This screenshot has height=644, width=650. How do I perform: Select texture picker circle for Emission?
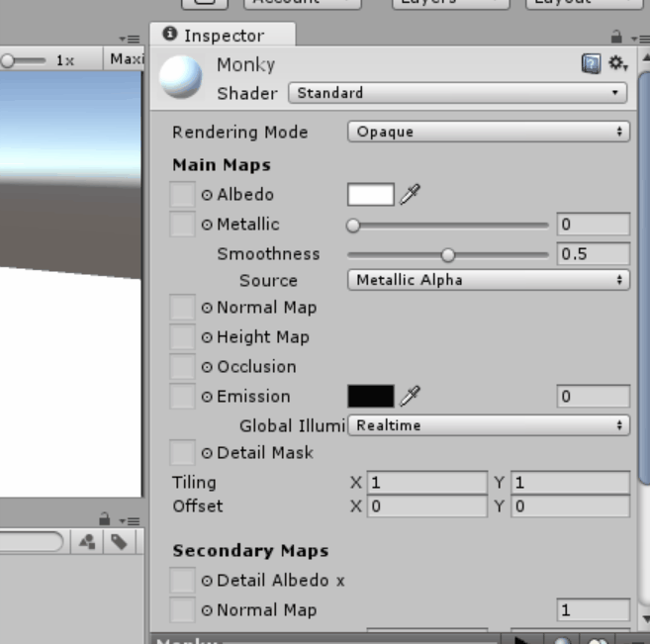[x=207, y=397]
